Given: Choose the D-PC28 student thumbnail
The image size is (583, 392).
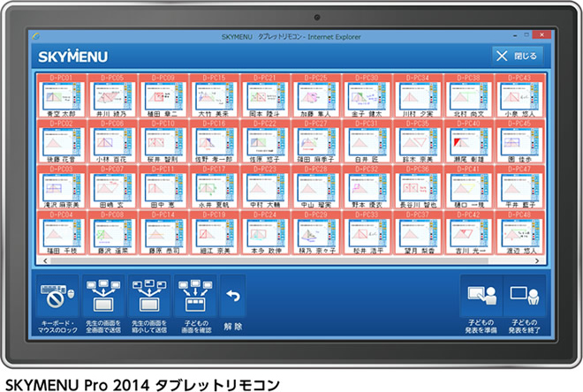Looking at the screenshot, I should tap(315, 187).
